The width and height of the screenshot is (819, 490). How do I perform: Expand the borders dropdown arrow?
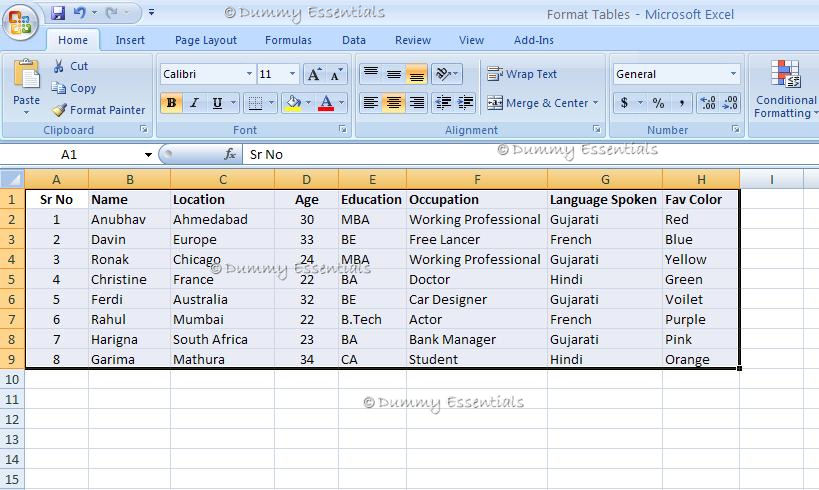[x=271, y=103]
